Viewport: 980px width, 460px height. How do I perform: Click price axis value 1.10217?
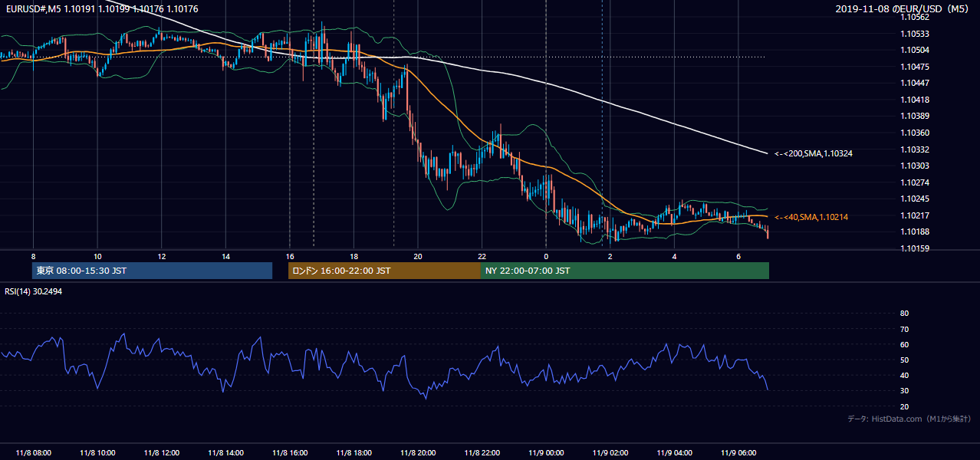click(914, 215)
